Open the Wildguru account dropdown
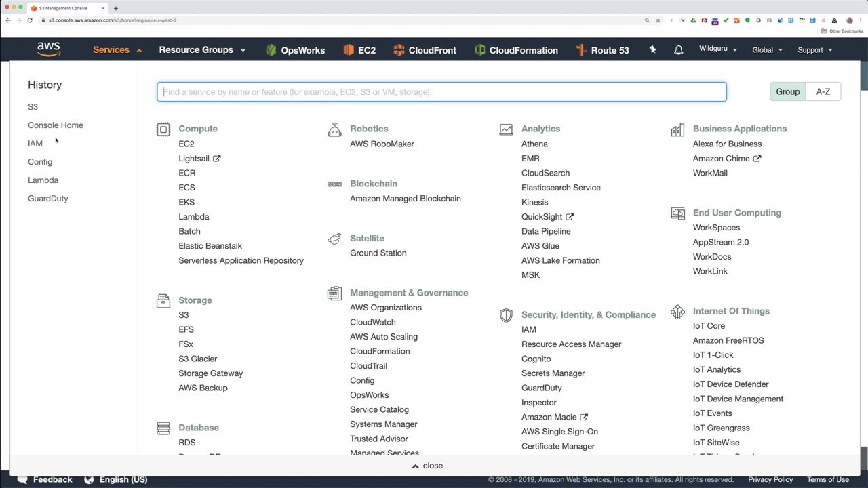 point(718,49)
